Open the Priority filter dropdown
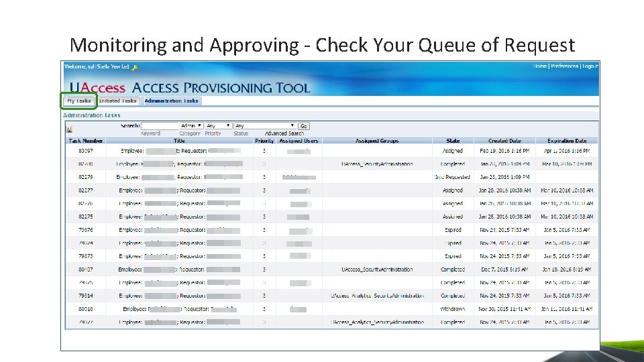The width and height of the screenshot is (644, 362). pyautogui.click(x=219, y=125)
